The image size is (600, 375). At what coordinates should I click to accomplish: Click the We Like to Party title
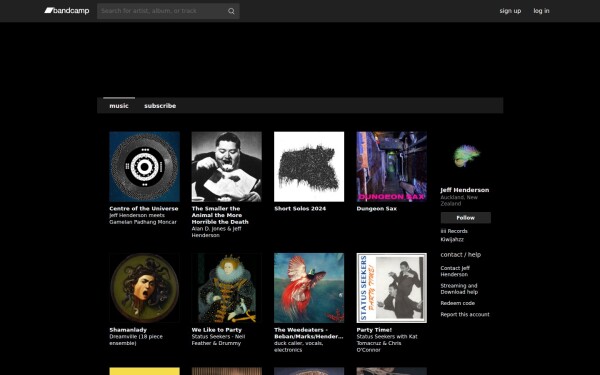click(217, 330)
